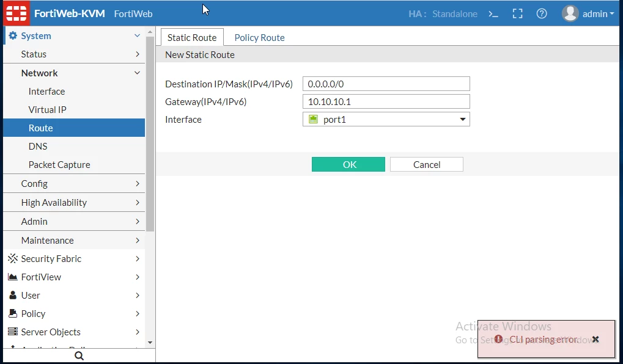Open the admin account dropdown
The height and width of the screenshot is (364, 623).
pos(598,14)
